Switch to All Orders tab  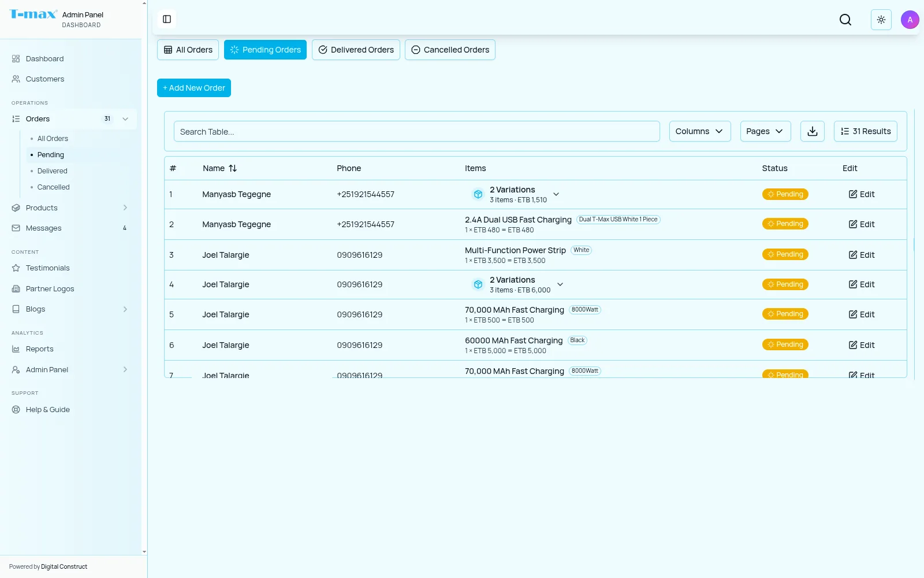point(188,50)
